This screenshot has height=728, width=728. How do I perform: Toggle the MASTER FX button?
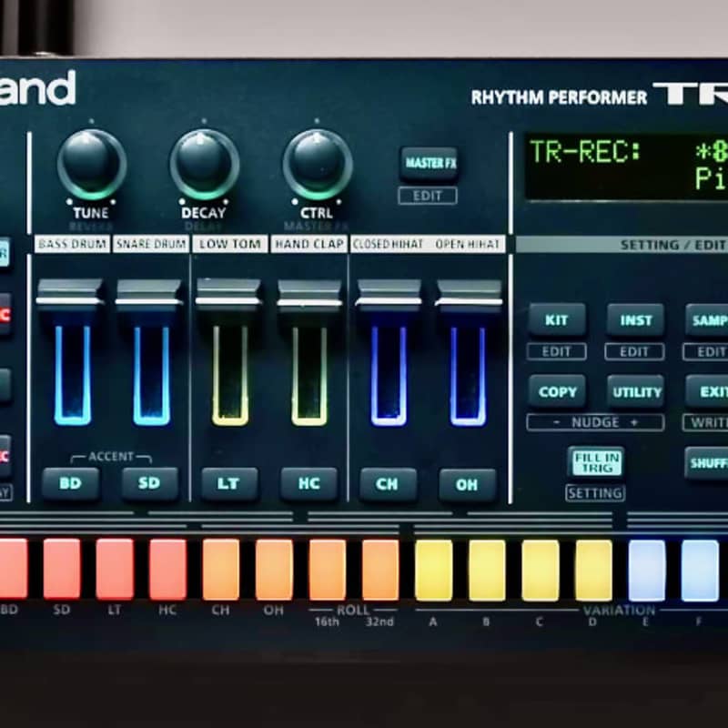430,163
